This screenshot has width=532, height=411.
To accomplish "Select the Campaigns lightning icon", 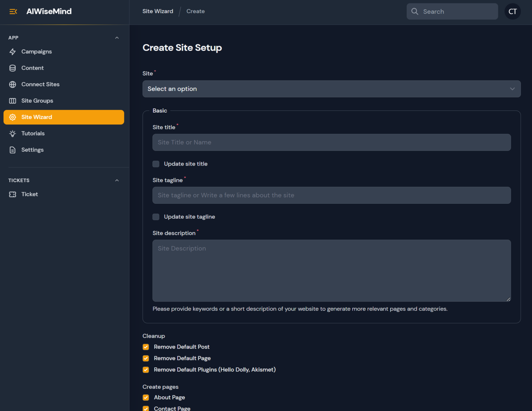I will tap(13, 52).
